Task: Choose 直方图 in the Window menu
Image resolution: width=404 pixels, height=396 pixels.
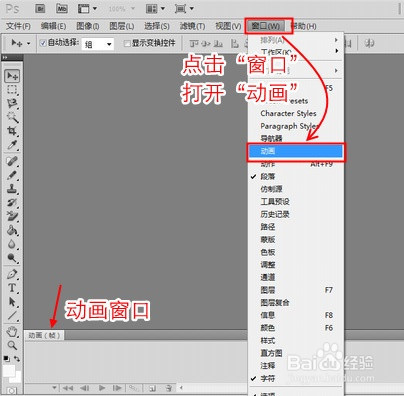Action: click(x=296, y=353)
